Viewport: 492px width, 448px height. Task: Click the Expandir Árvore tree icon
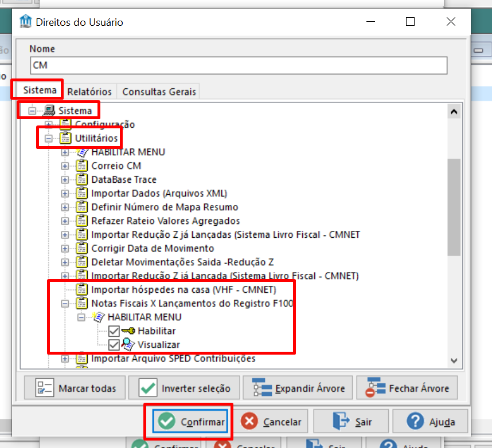tap(262, 388)
